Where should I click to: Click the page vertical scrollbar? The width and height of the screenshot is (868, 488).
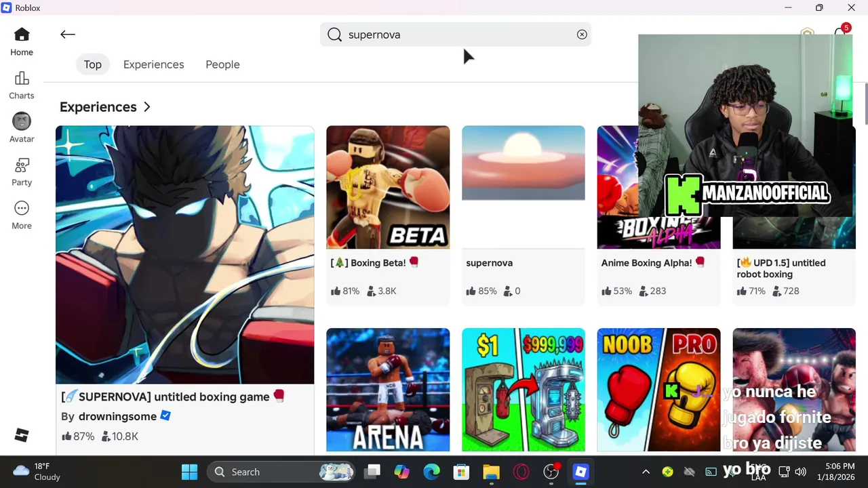point(865,104)
